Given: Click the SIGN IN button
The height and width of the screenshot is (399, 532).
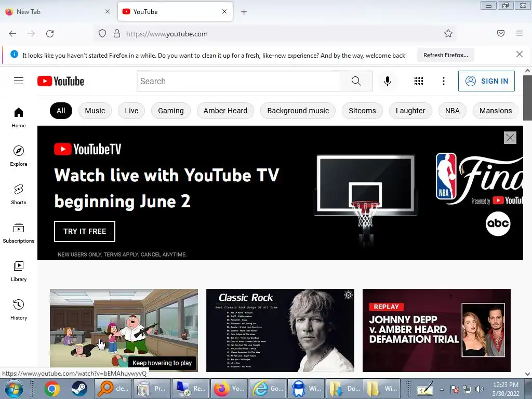Looking at the screenshot, I should [486, 81].
